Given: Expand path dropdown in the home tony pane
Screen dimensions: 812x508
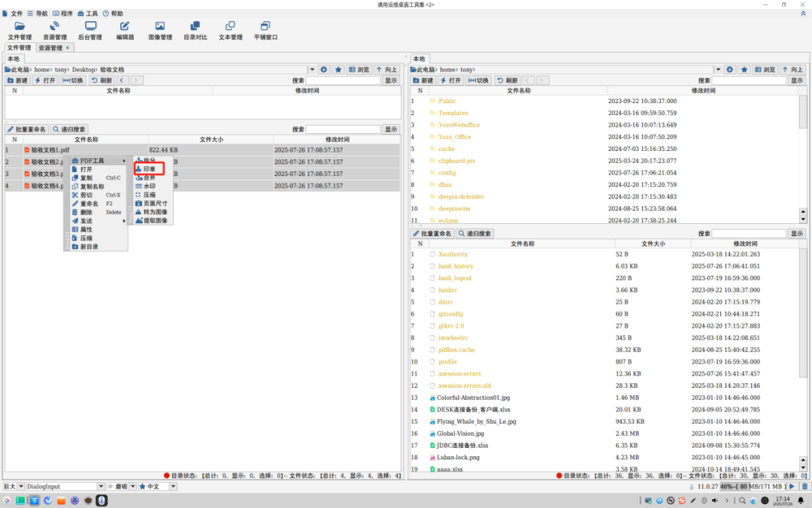Looking at the screenshot, I should pyautogui.click(x=718, y=69).
